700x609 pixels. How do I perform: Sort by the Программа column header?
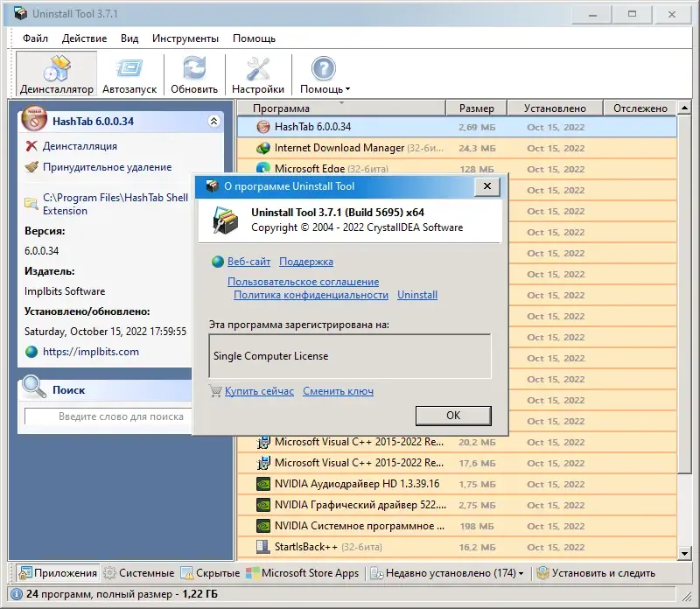click(341, 108)
